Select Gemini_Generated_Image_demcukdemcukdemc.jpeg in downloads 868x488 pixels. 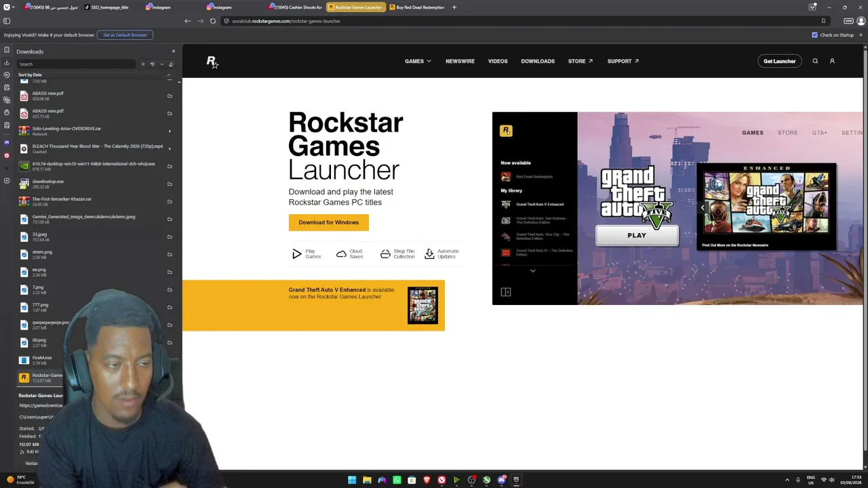95,219
